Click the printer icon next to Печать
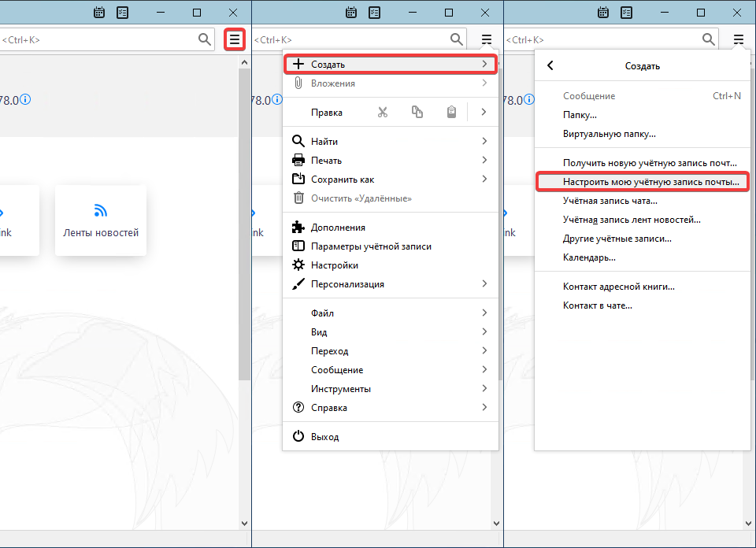 coord(298,161)
